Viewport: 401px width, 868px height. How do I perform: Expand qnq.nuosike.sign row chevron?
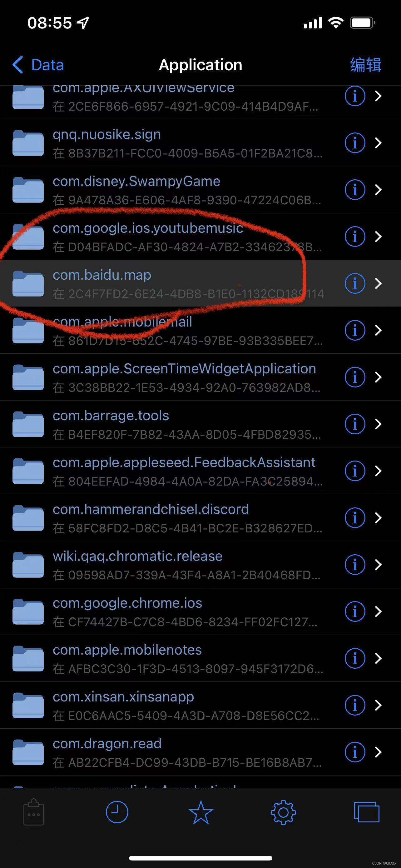(379, 143)
